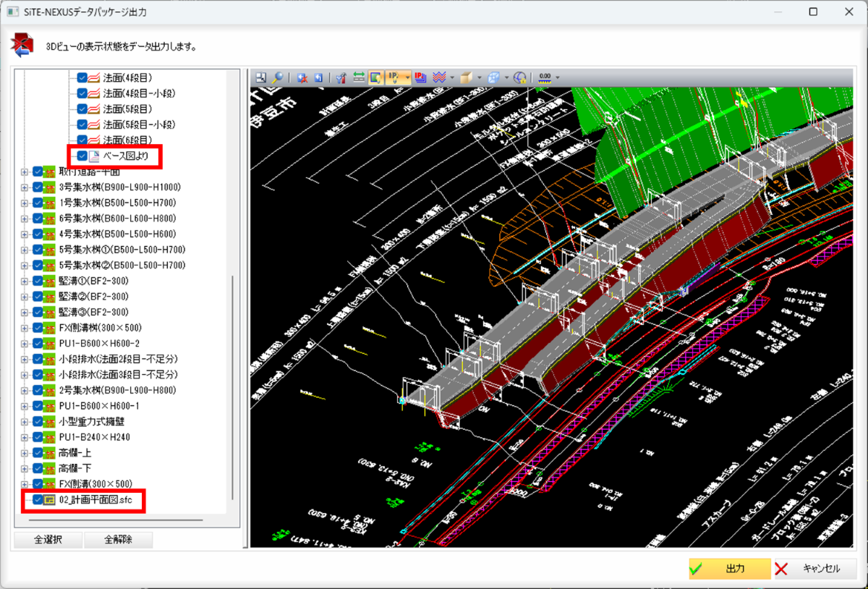Screen dimensions: 868x589
Task: Click the red stacked IP layers icon
Action: coord(421,77)
